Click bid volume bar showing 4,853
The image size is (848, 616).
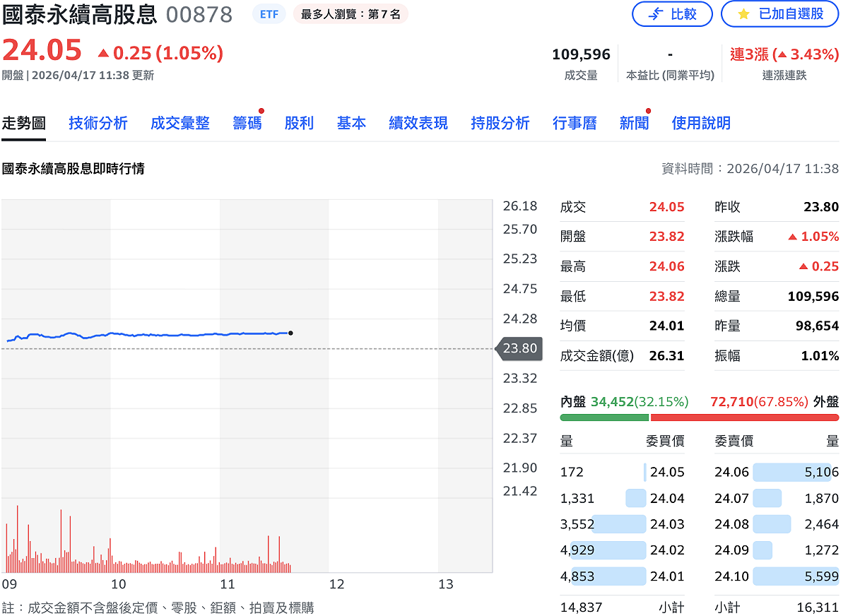(x=609, y=576)
